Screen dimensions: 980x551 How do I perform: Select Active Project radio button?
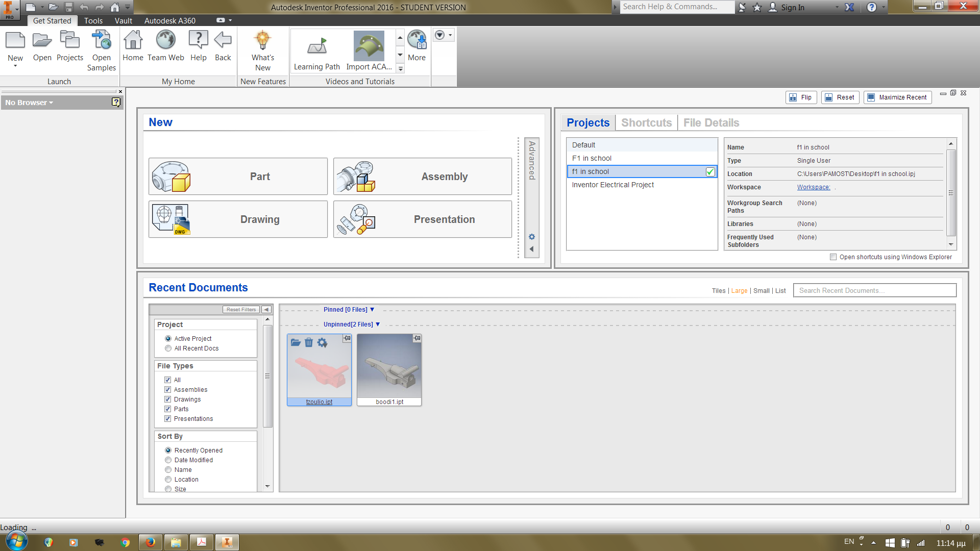(168, 339)
